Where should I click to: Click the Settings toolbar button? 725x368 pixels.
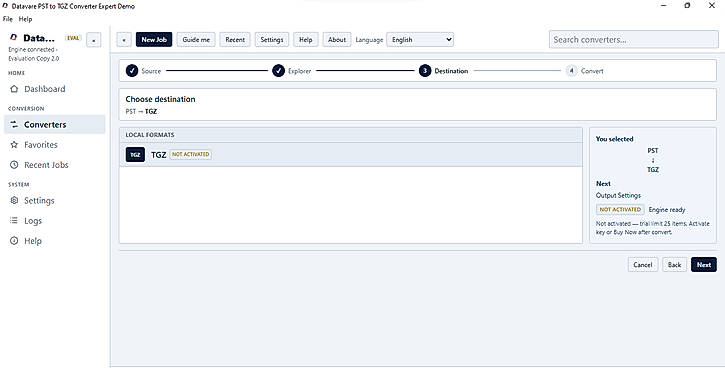[272, 40]
